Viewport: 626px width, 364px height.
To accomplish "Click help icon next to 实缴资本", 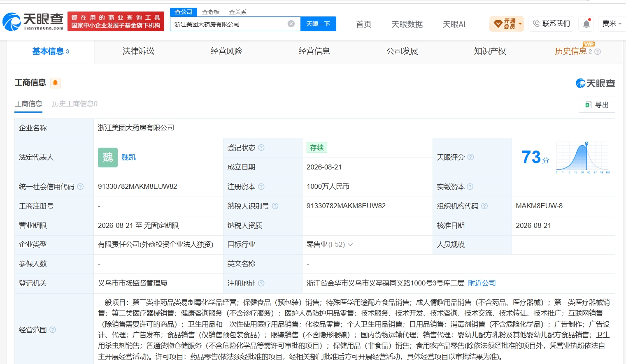I will tap(470, 187).
